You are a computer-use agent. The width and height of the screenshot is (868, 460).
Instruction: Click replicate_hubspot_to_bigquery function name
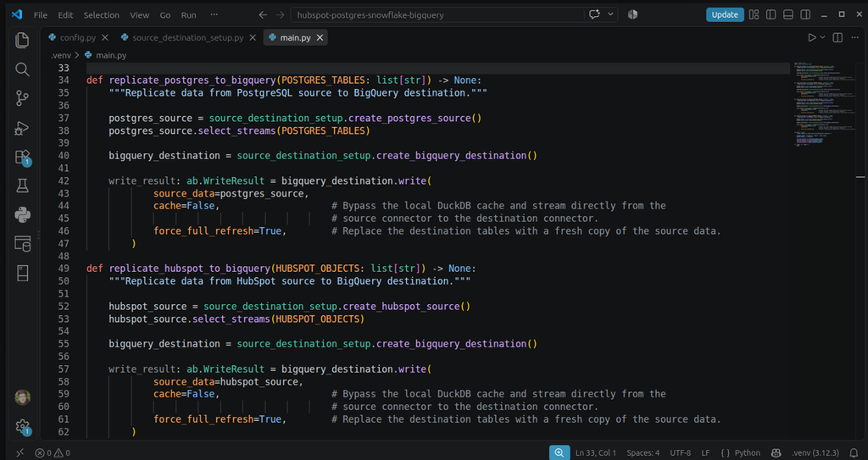tap(189, 269)
